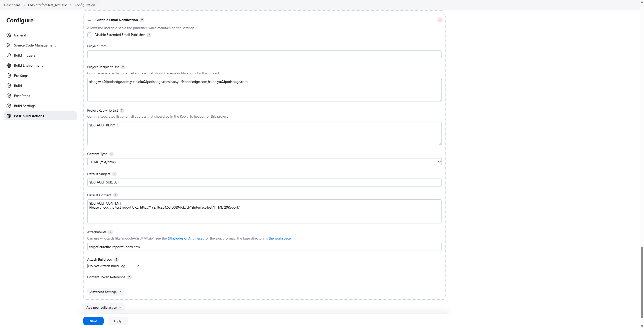Screen dimensions: 644x328
Task: Click Content Token Reference help icon
Action: coord(129,277)
